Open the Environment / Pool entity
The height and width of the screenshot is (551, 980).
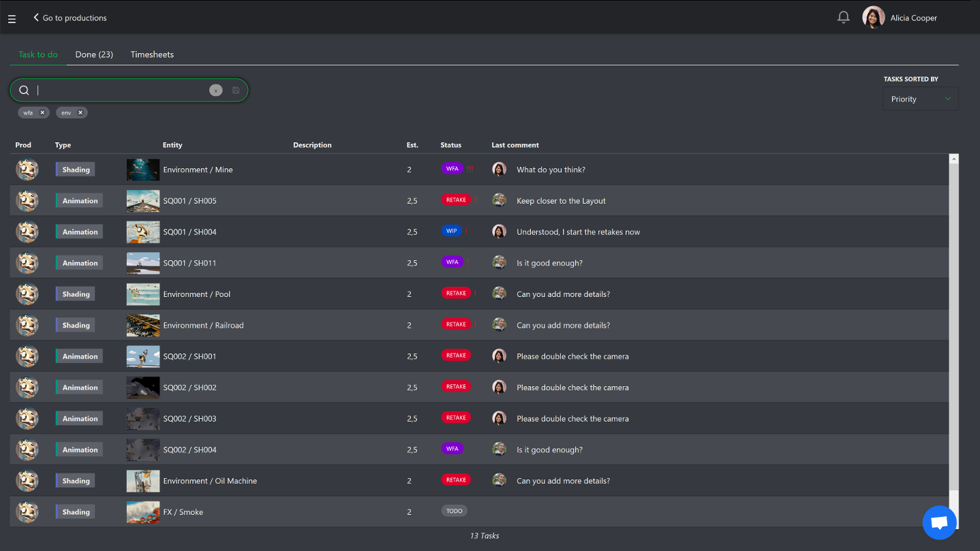[x=197, y=294]
